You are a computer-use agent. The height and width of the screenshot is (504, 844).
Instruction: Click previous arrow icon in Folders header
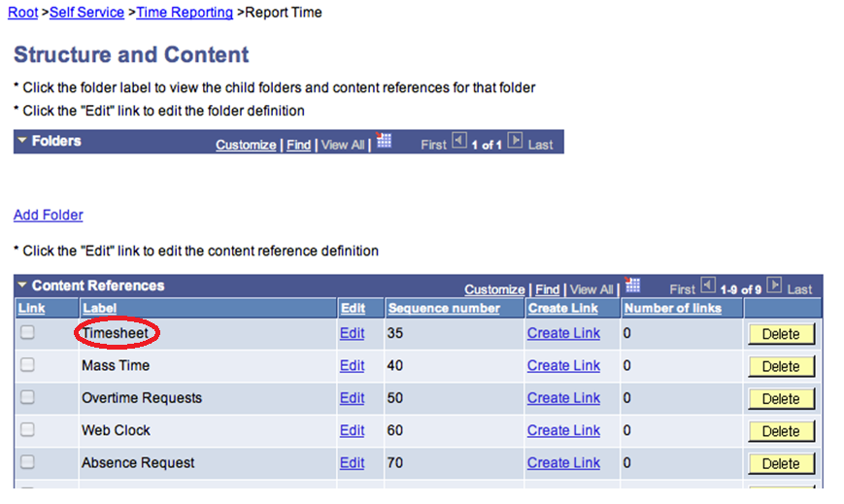[460, 142]
